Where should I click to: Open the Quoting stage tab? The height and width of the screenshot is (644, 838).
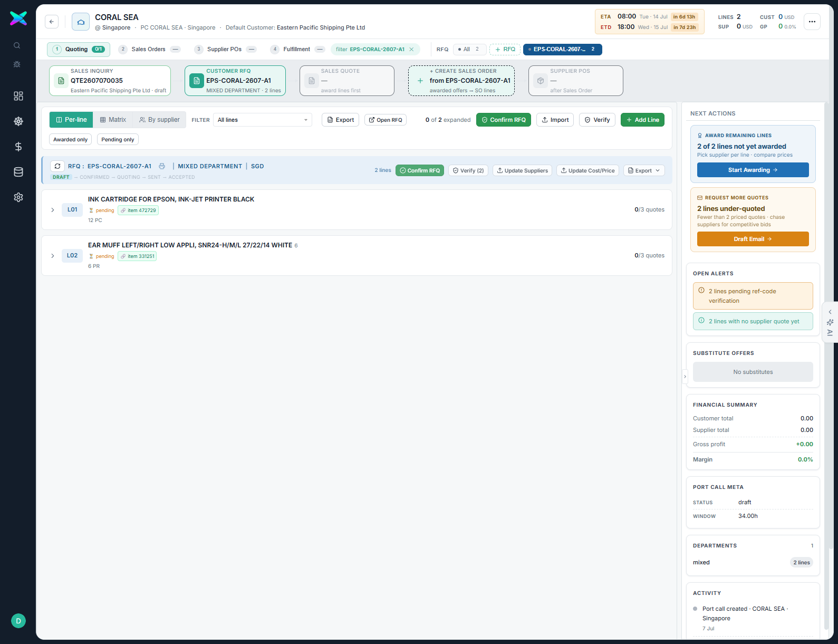[x=79, y=50]
